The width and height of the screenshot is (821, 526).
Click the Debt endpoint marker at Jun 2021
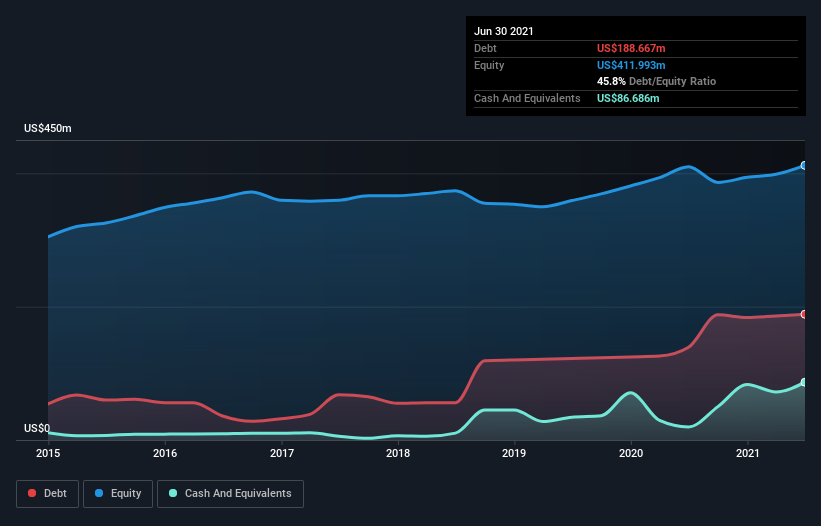tap(804, 314)
